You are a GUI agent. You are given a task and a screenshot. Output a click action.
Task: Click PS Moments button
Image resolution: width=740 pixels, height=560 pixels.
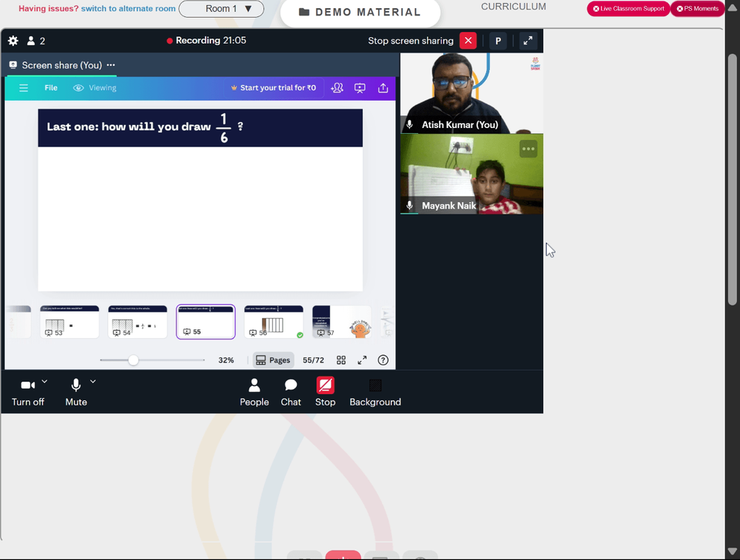[698, 8]
